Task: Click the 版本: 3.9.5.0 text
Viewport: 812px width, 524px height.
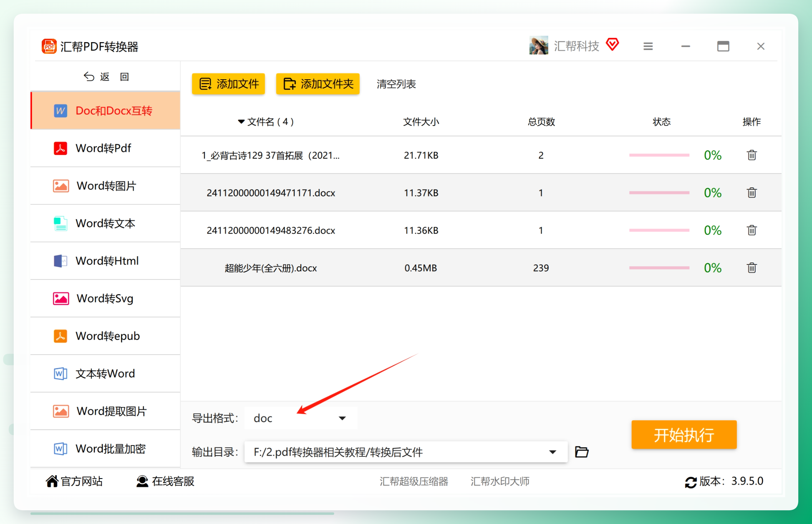Action: pyautogui.click(x=731, y=481)
